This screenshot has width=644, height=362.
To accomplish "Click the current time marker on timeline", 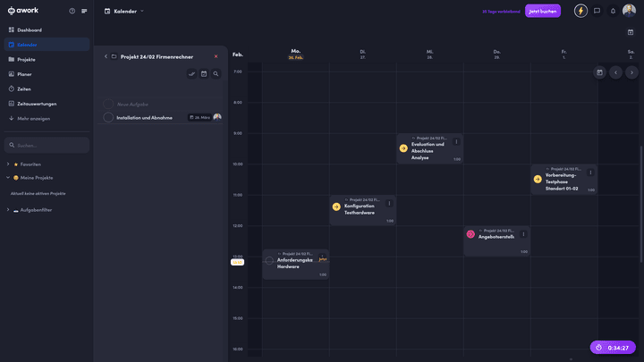I will pos(237,262).
